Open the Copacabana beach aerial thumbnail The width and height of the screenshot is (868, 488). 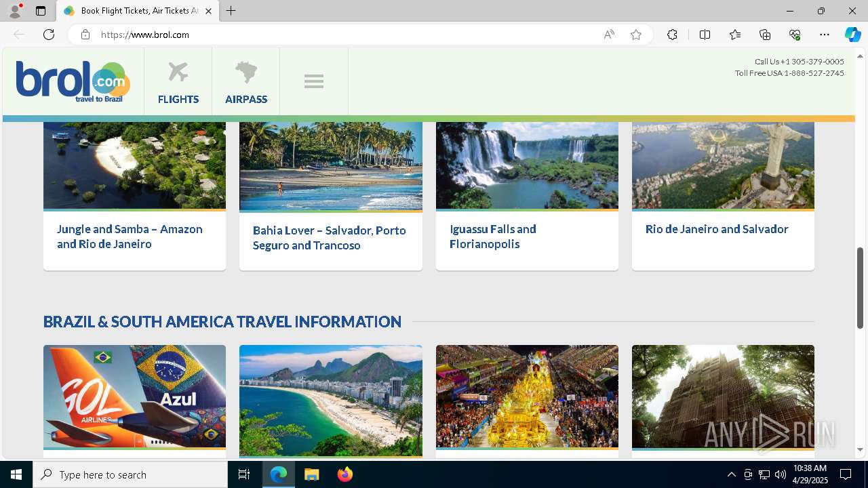click(331, 400)
